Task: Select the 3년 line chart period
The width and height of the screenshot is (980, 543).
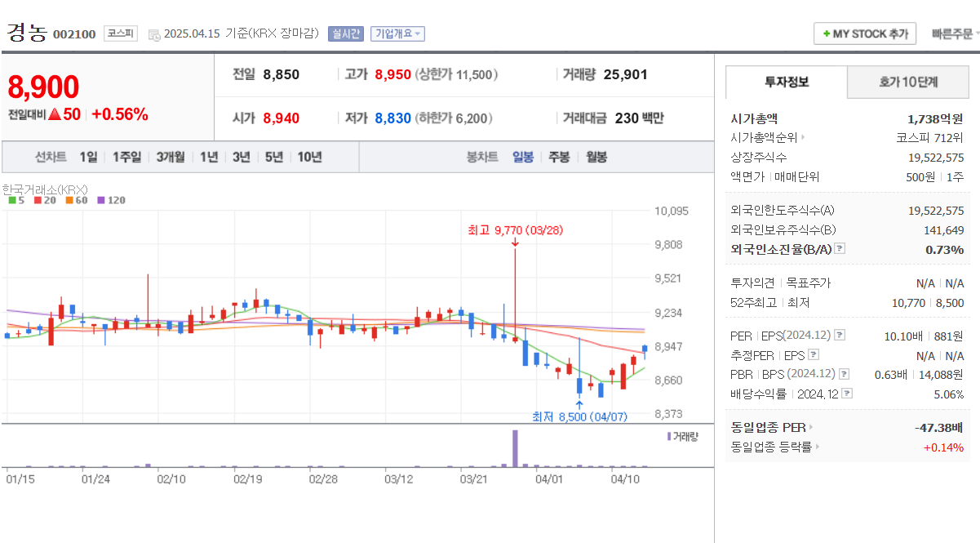Action: point(241,157)
